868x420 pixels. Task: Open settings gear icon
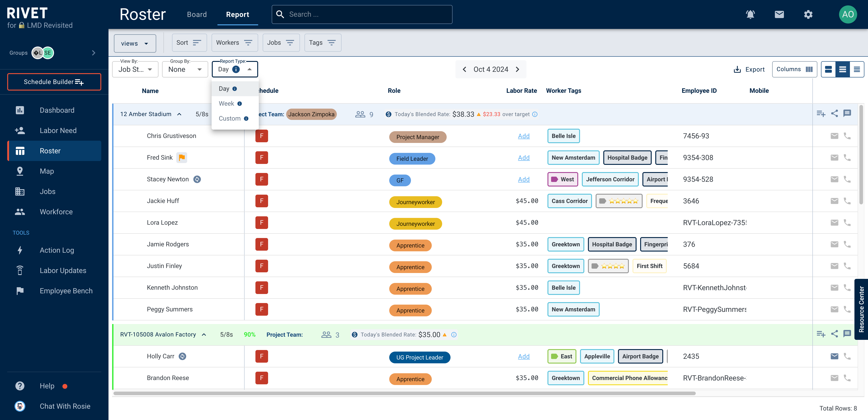808,14
